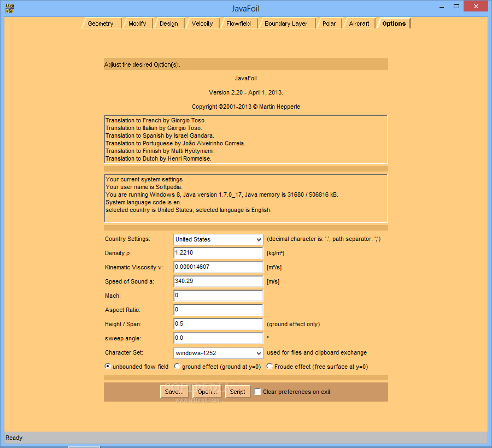The width and height of the screenshot is (492, 448).
Task: Expand the Character Set combo box
Action: click(218, 353)
